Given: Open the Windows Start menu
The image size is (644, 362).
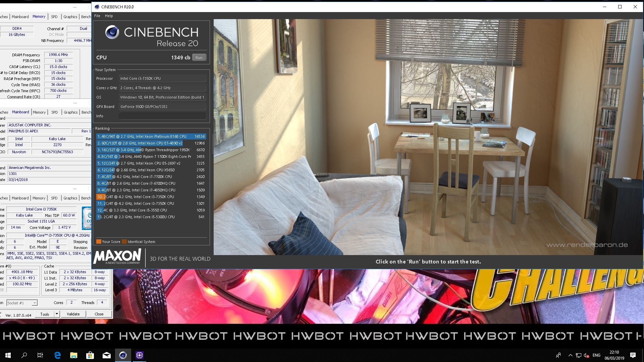Looking at the screenshot, I should click(8, 355).
